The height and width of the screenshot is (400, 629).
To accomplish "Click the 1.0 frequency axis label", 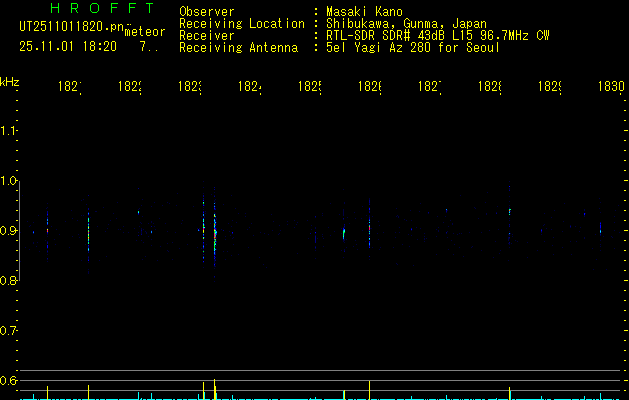I will (8, 181).
